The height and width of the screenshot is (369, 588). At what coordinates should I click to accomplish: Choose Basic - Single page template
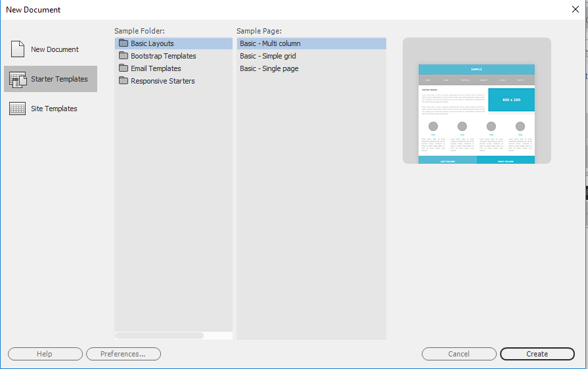pyautogui.click(x=269, y=68)
